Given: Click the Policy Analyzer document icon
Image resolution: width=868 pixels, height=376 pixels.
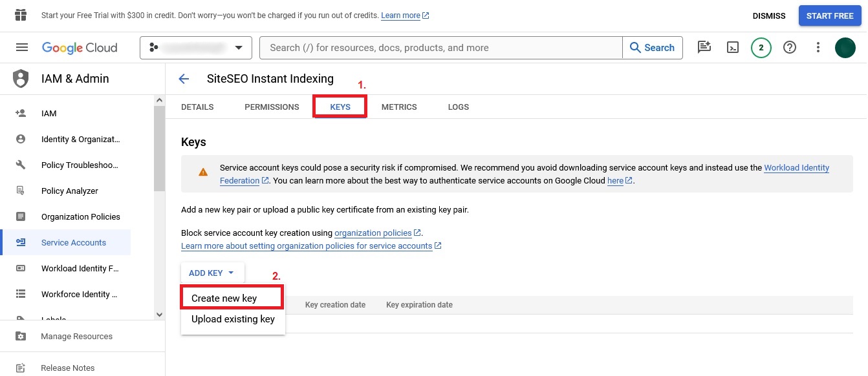Looking at the screenshot, I should pyautogui.click(x=21, y=191).
